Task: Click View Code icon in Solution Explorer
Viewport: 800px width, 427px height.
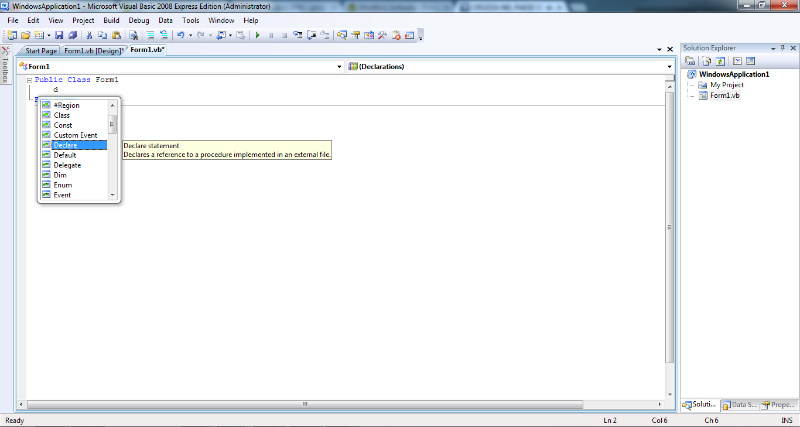Action: 736,61
